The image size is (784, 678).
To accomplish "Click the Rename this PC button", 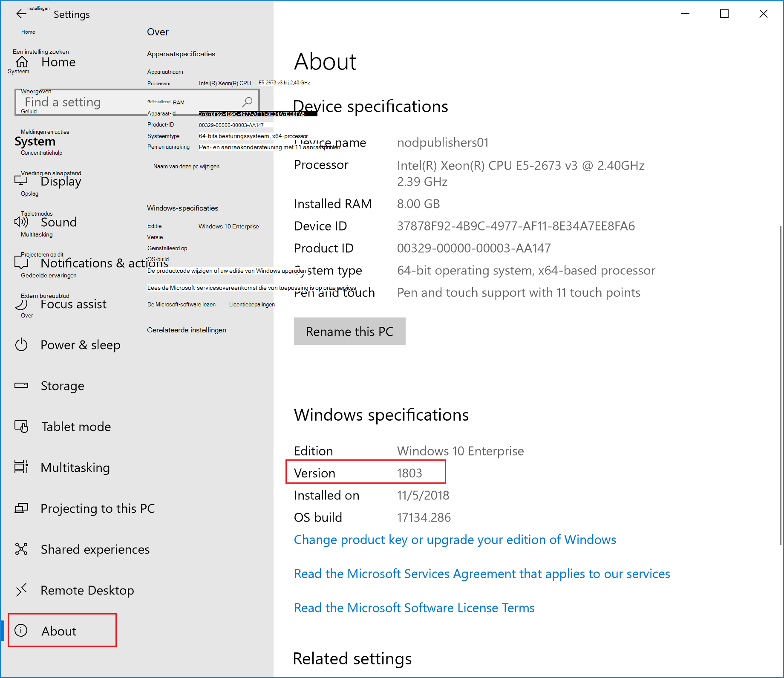I will coord(349,331).
